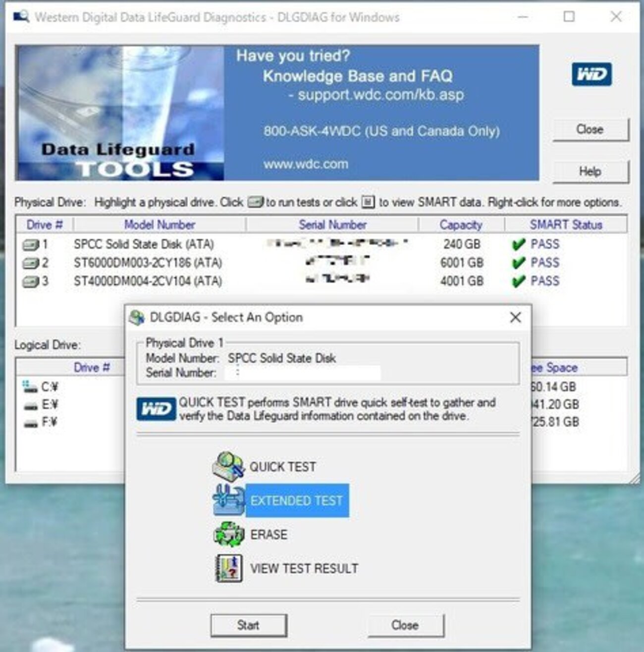Click the Close button in main window
644x652 pixels.
coord(590,129)
